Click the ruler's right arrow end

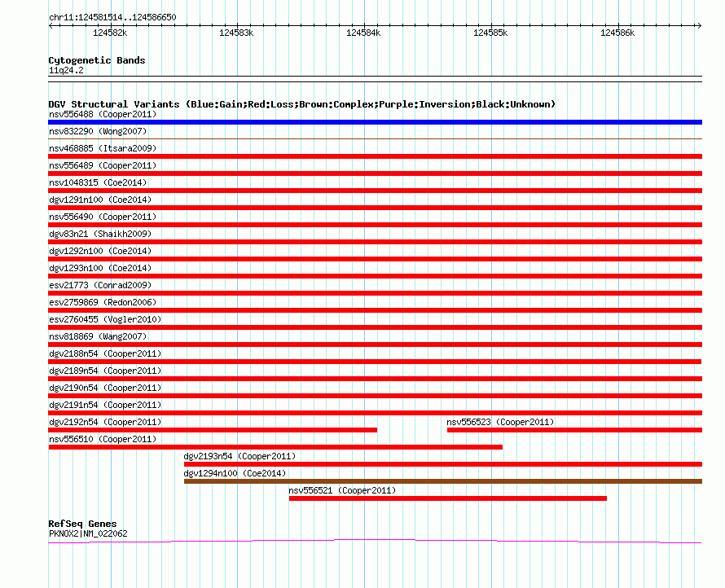pyautogui.click(x=699, y=25)
